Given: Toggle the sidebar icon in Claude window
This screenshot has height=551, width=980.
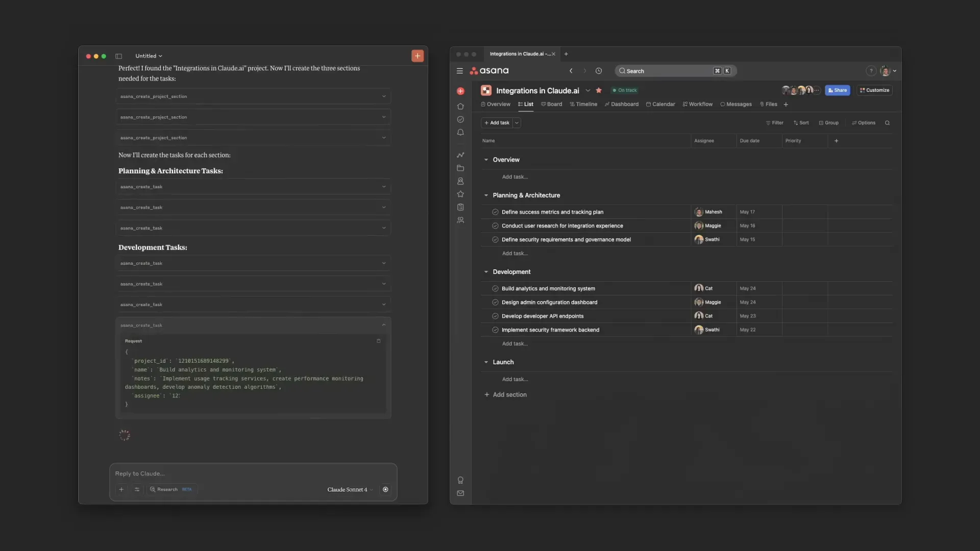Looking at the screenshot, I should 118,56.
